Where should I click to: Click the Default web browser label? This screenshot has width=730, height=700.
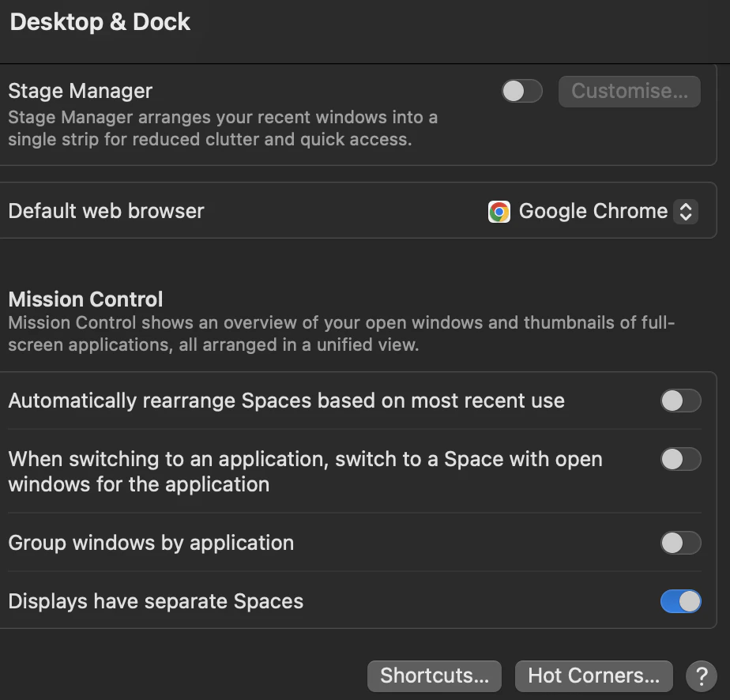106,211
